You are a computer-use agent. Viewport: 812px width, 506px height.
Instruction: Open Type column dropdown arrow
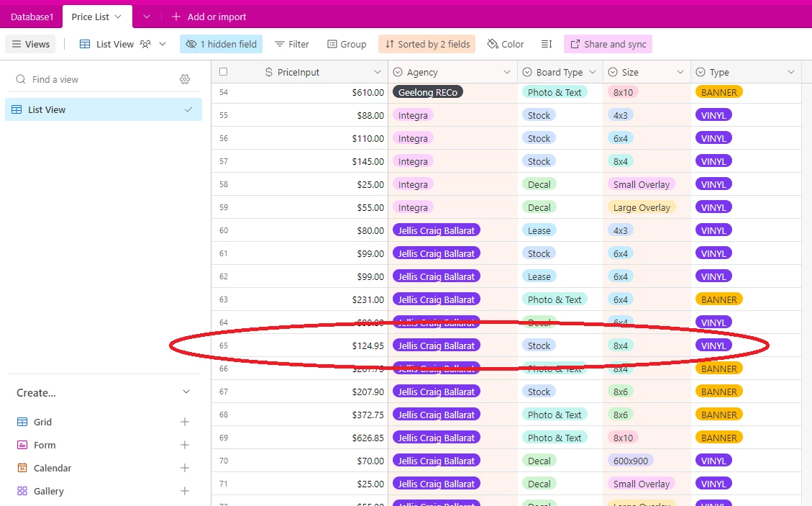[790, 72]
